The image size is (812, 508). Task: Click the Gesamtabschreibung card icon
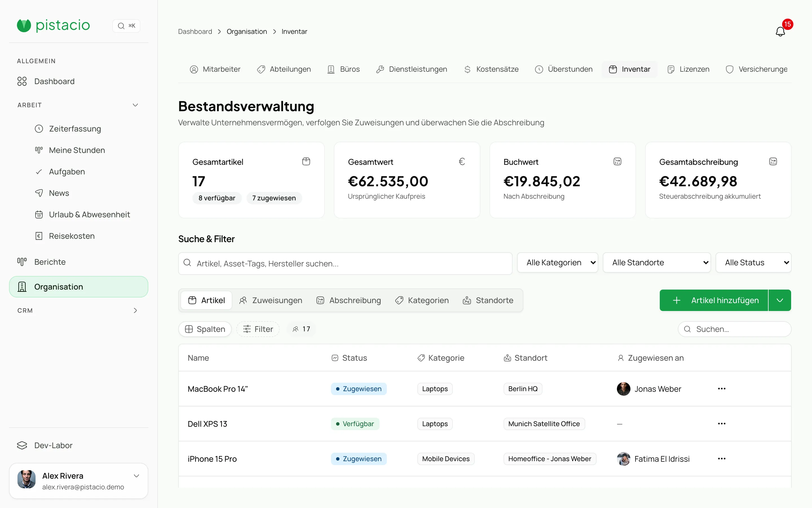coord(773,162)
